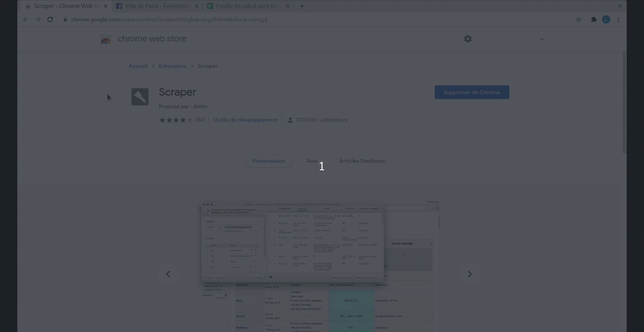Close the Scraper - Chrome Web Store tab
Viewport: 644px width, 332px height.
coord(106,6)
